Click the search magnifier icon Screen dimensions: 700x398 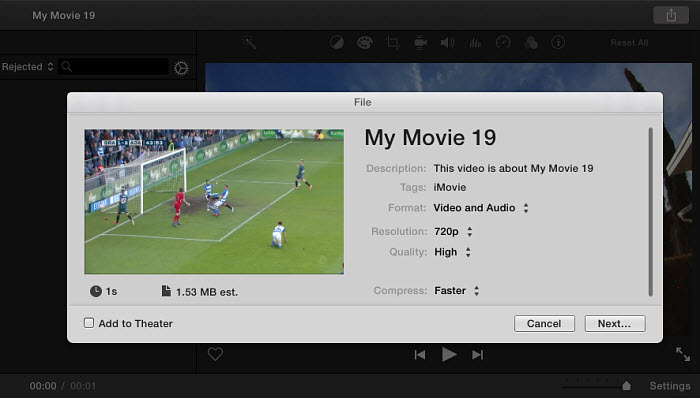click(x=67, y=66)
